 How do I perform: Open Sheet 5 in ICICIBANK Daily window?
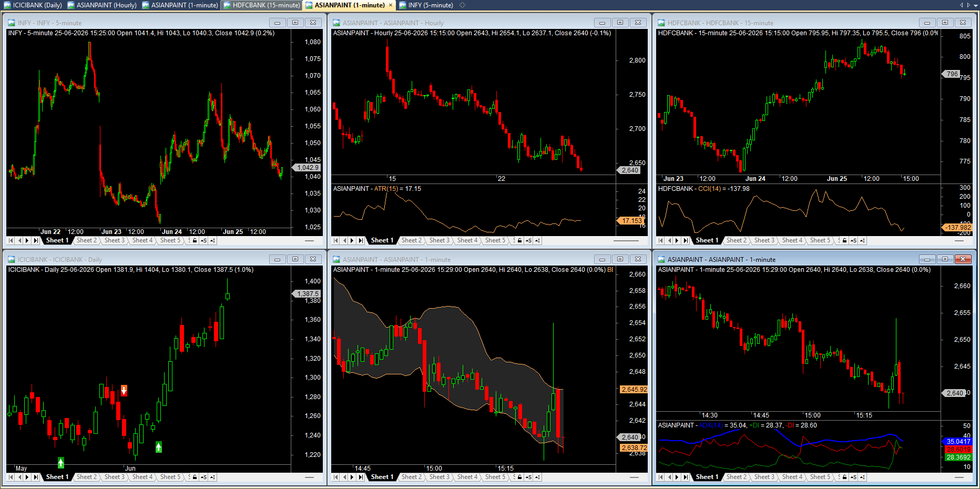170,477
